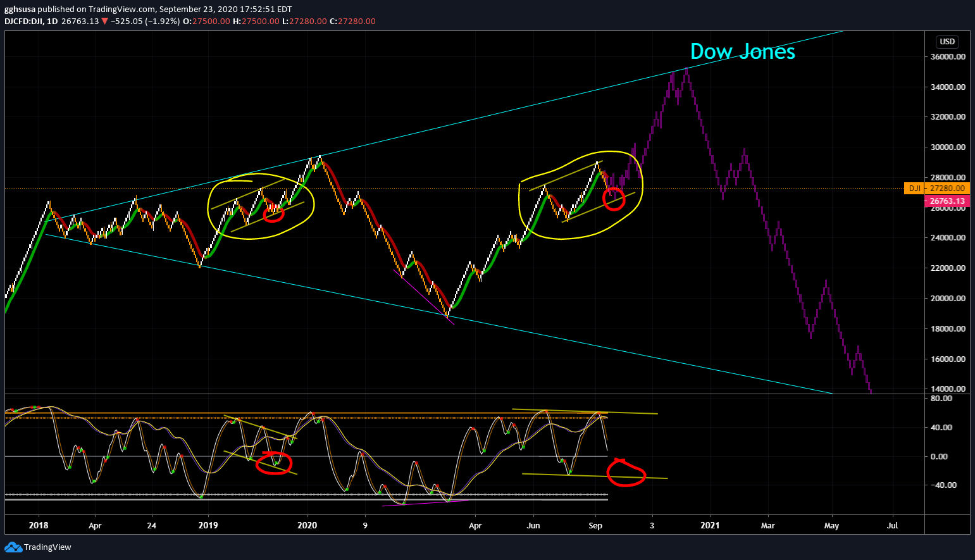Screen dimensions: 975x560
Task: Select the Mar date on time axis
Action: [x=767, y=526]
